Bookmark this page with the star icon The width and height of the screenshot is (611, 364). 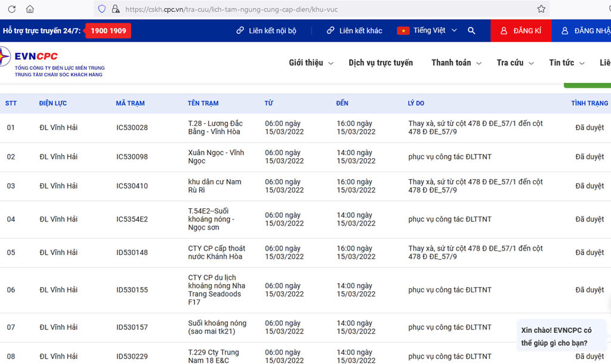[541, 9]
